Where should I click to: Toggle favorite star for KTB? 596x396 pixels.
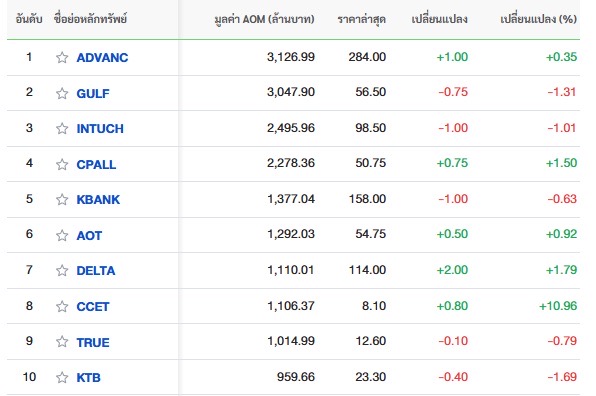point(62,377)
